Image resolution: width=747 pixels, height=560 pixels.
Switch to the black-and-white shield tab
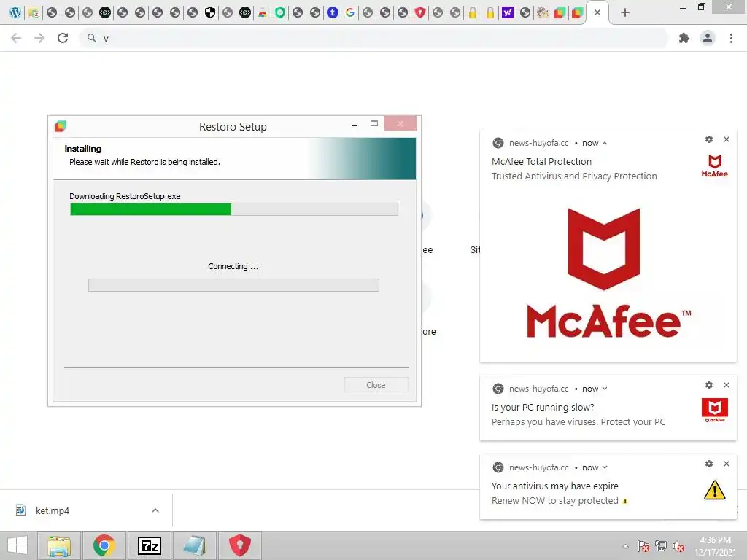coord(210,13)
